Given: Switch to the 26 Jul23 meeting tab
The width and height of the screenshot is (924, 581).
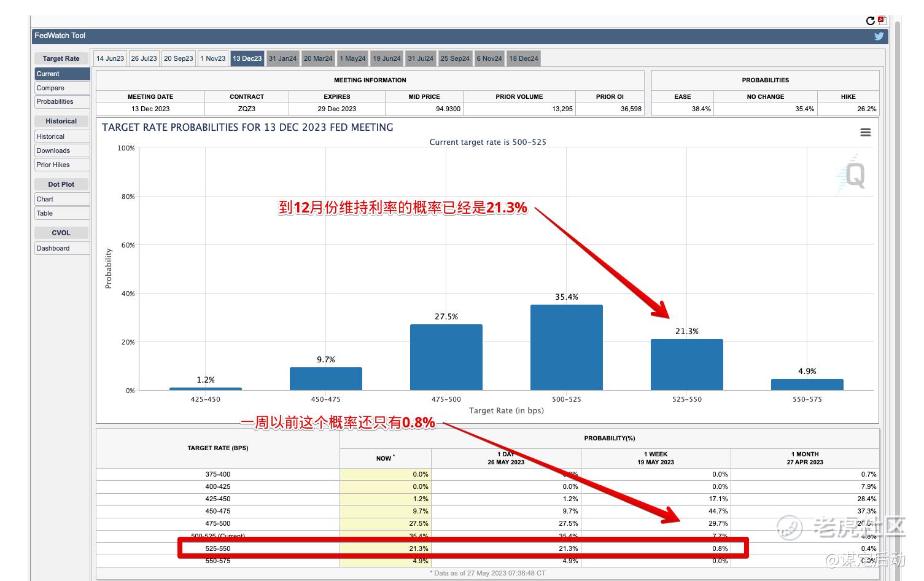Looking at the screenshot, I should (x=144, y=58).
